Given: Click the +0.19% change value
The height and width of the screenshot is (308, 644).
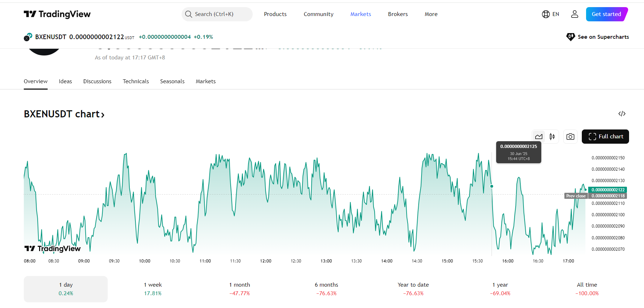Looking at the screenshot, I should click(203, 37).
